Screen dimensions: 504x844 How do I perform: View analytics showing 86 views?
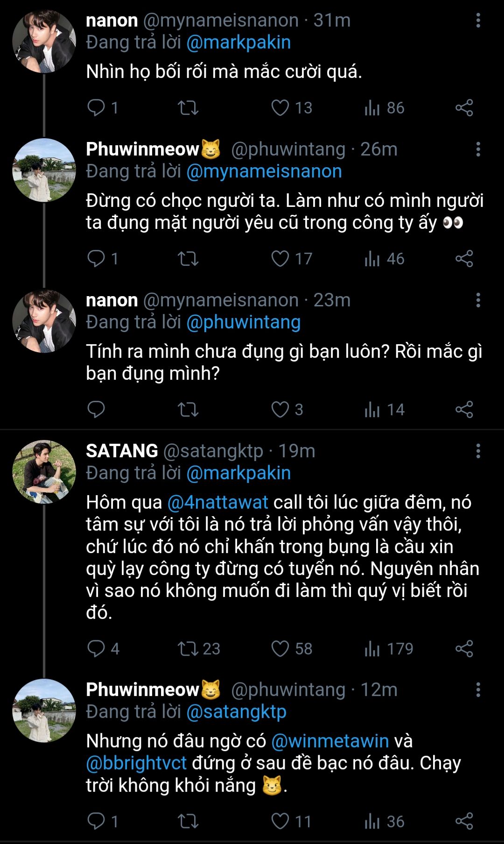point(384,108)
